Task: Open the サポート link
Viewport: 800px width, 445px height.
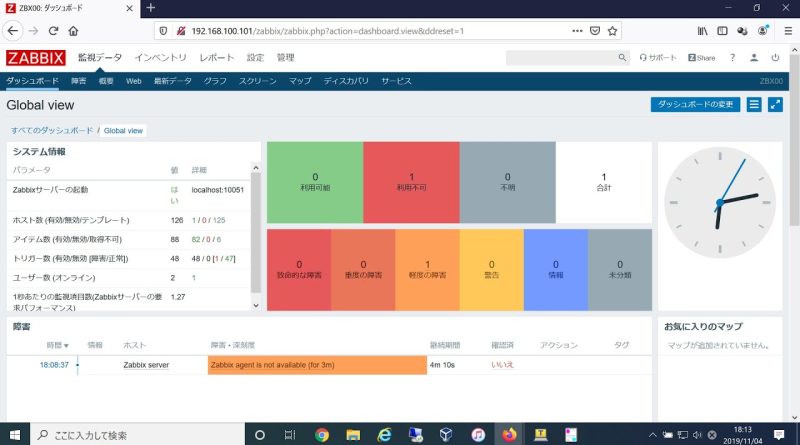Action: click(x=658, y=58)
